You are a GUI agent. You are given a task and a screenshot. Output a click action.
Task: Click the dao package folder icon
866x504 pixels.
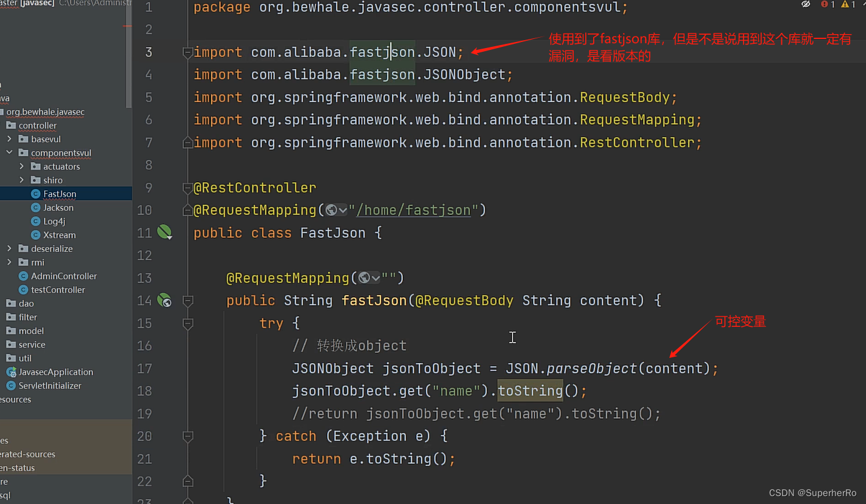11,303
